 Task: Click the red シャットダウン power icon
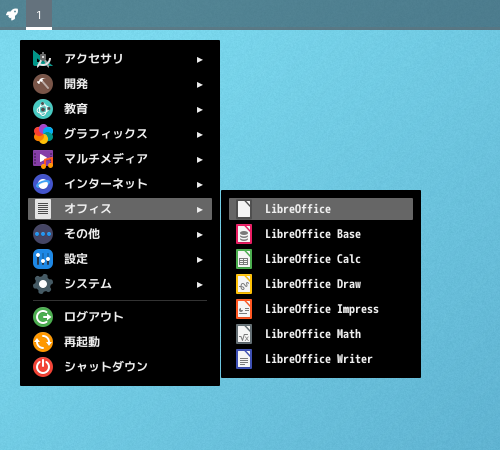43,367
